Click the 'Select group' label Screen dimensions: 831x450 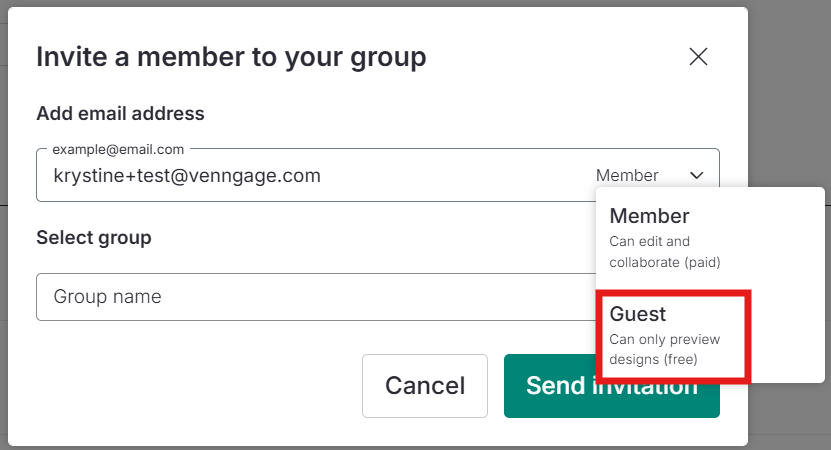(x=94, y=237)
